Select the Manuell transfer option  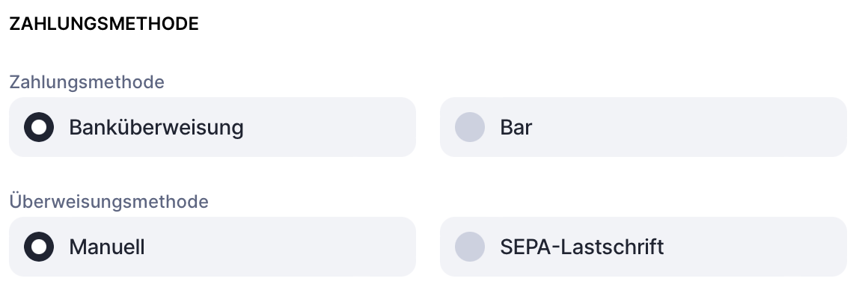(x=39, y=247)
